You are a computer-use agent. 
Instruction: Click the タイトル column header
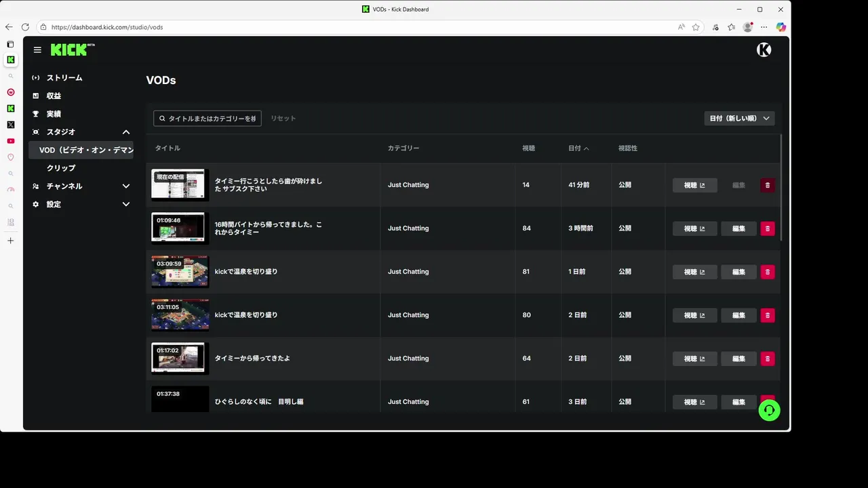pyautogui.click(x=167, y=148)
